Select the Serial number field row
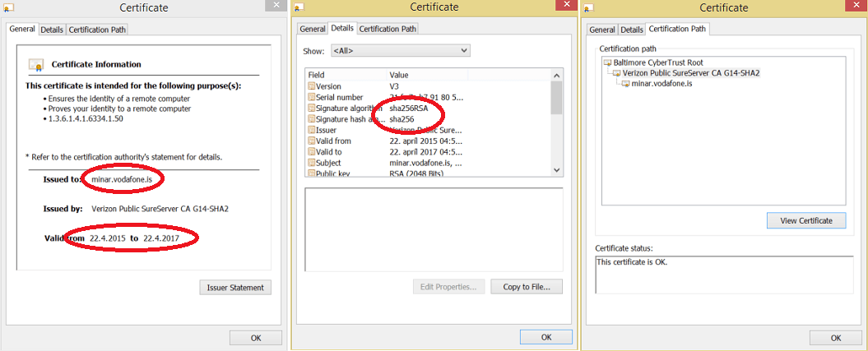This screenshot has height=351, width=868. (x=429, y=97)
